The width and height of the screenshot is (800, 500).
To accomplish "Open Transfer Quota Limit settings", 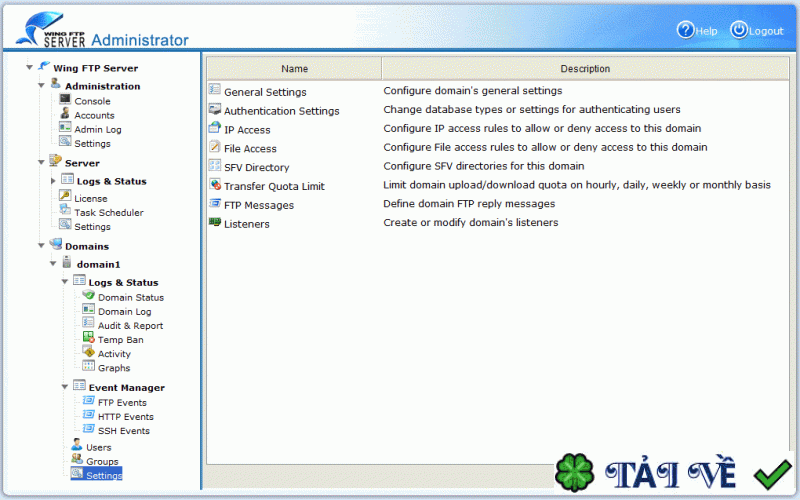I will click(274, 187).
